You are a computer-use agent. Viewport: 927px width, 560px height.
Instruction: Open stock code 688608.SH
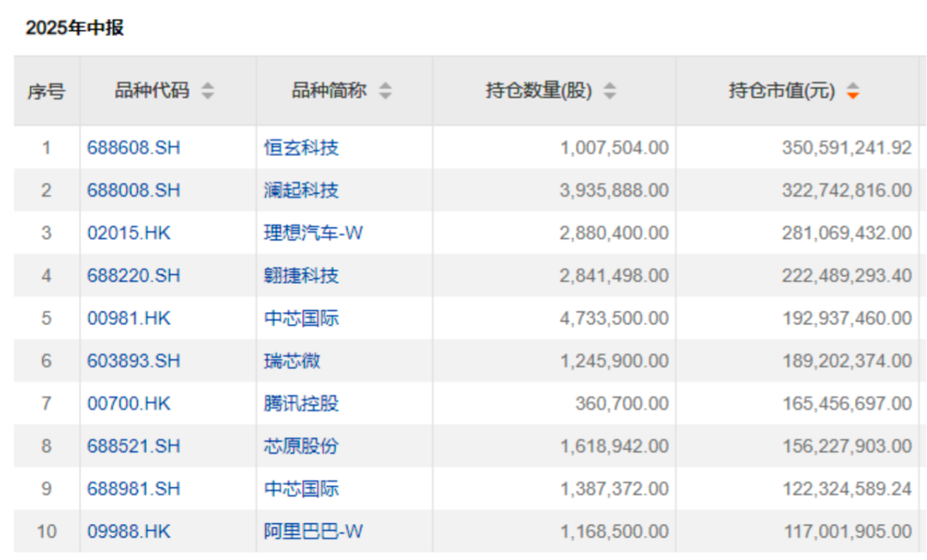(134, 148)
